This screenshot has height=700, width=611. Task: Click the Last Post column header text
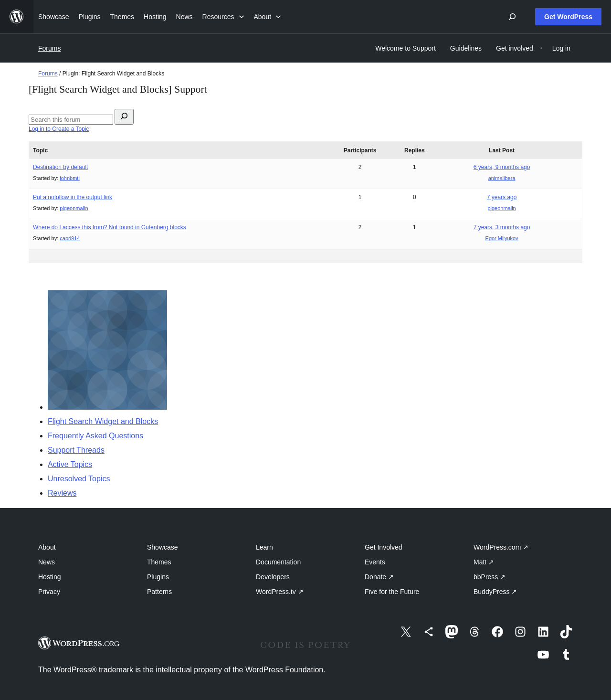tap(502, 150)
